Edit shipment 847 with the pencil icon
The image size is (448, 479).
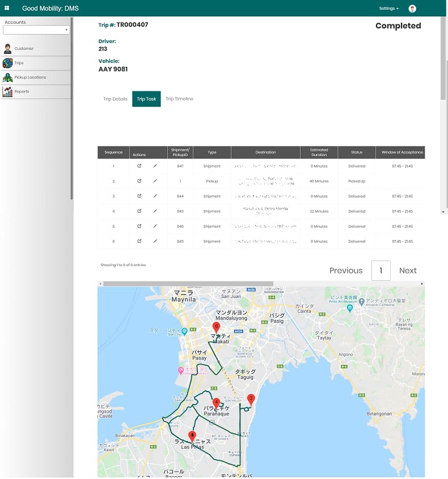click(155, 166)
